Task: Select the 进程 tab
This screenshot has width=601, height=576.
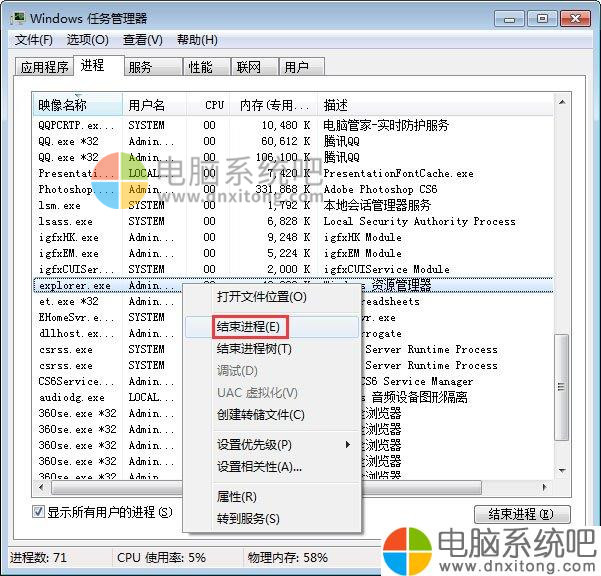Action: (99, 66)
